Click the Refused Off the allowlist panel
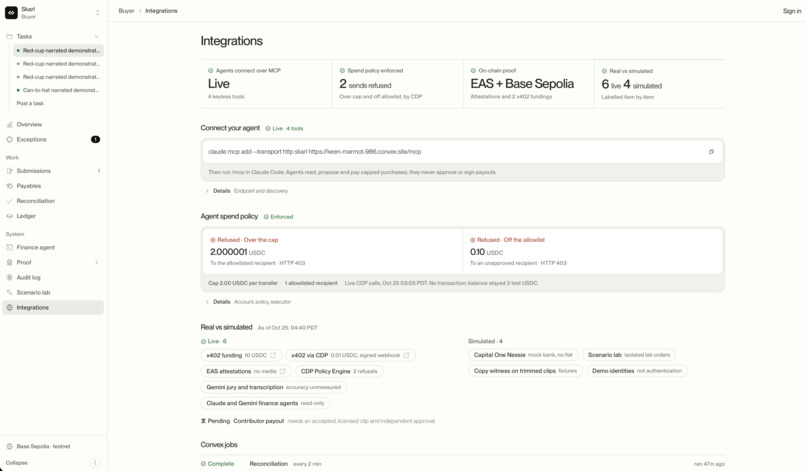This screenshot has width=806, height=471. (x=593, y=251)
